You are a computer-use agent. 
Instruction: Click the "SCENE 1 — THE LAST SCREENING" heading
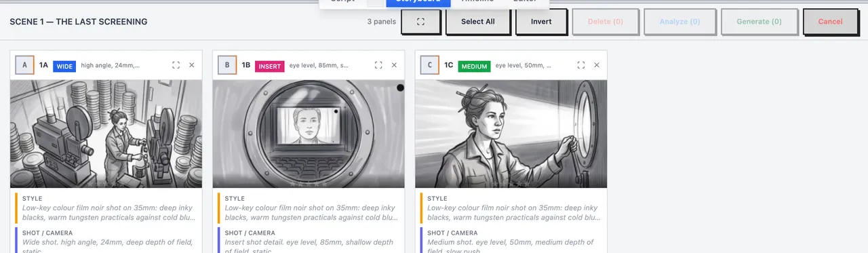click(x=79, y=22)
